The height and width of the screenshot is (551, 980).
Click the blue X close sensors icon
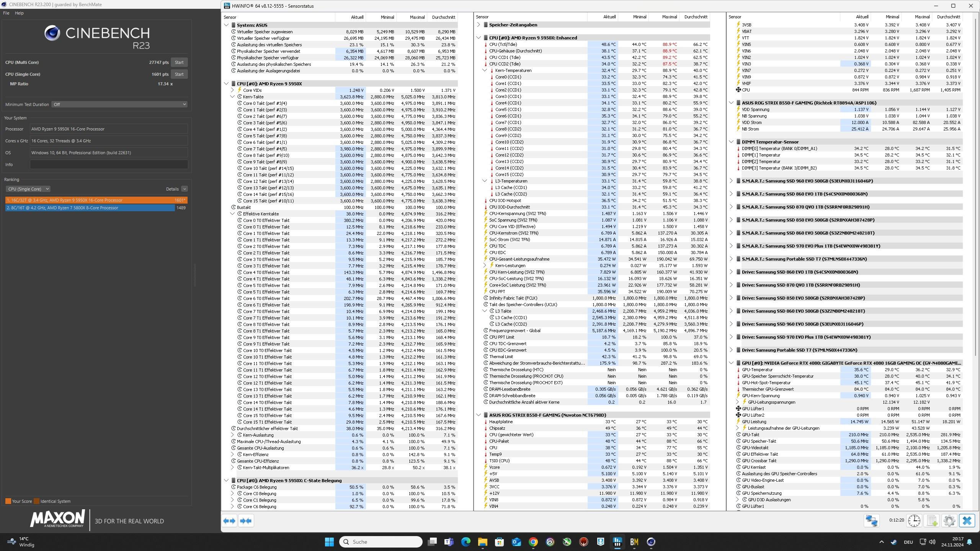967,521
